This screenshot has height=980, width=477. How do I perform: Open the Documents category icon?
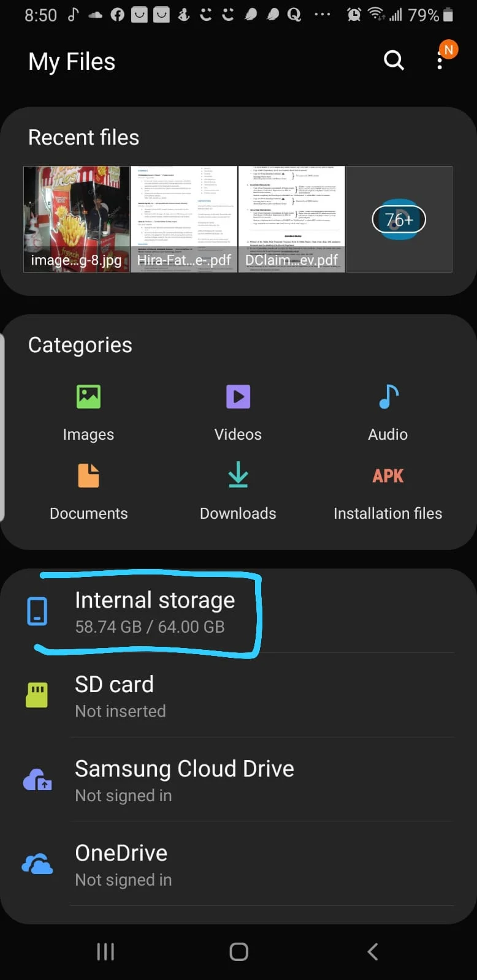click(x=89, y=475)
